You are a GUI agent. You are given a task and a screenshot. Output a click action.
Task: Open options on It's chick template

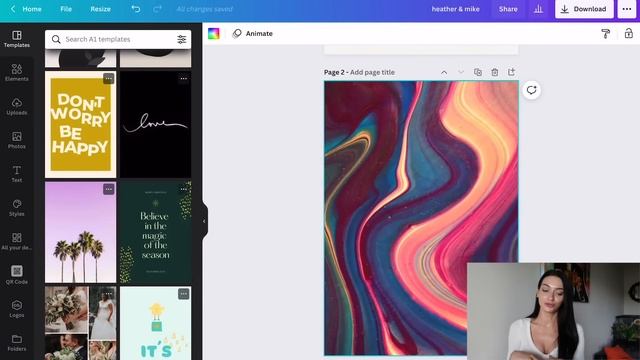(x=184, y=294)
